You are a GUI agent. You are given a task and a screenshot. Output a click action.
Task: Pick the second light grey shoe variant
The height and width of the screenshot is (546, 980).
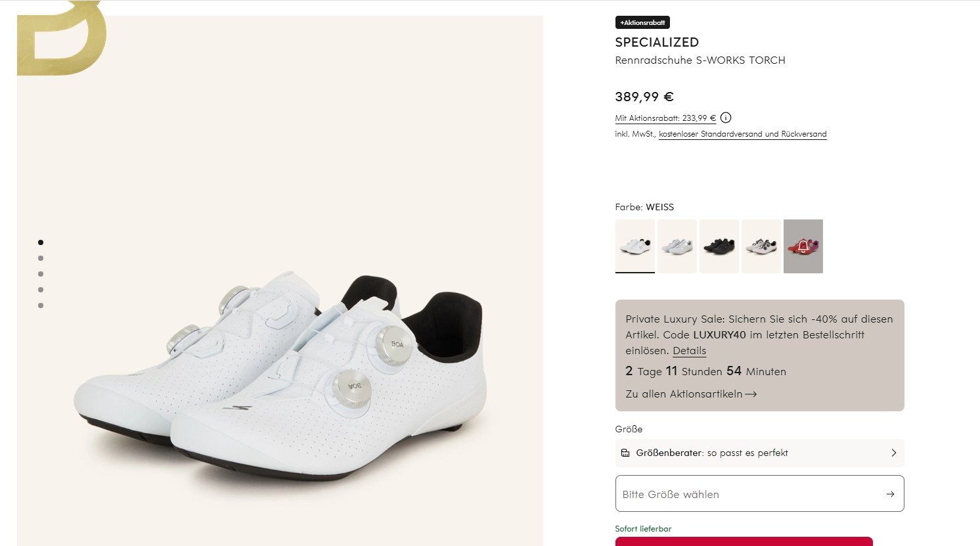677,246
